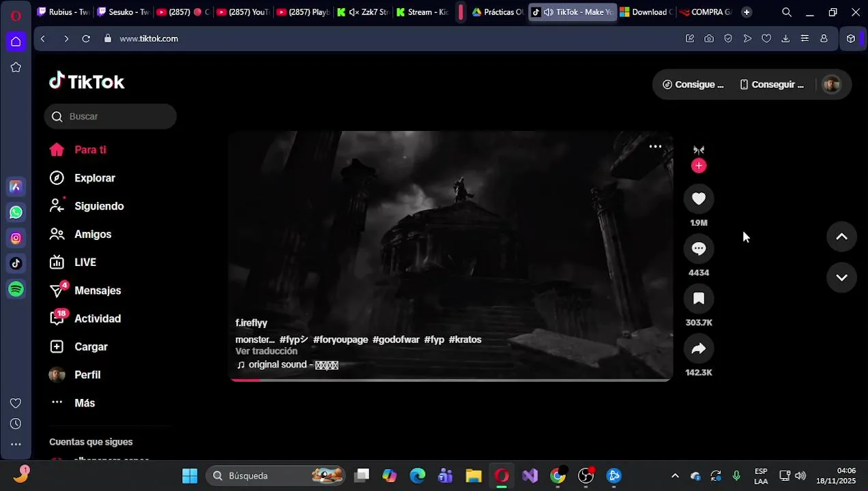Open a new browser tab
Screen dimensions: 868x491
tap(747, 12)
